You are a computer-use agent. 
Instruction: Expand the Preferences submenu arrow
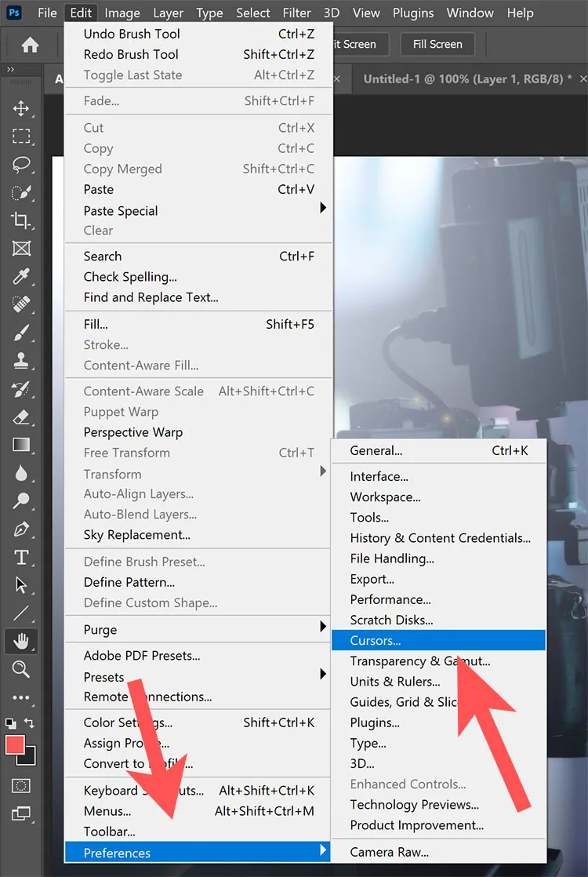coord(322,850)
